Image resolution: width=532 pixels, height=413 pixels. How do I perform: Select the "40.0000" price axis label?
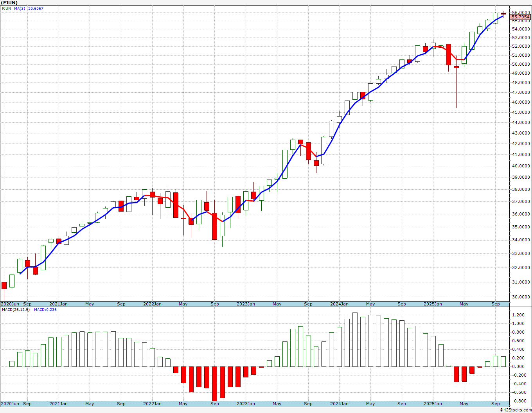coord(521,166)
